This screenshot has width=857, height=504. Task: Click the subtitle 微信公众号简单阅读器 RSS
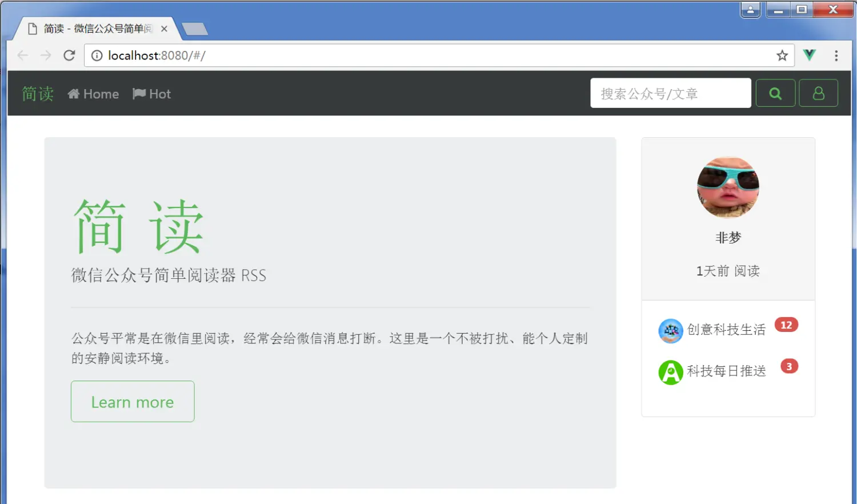[169, 275]
